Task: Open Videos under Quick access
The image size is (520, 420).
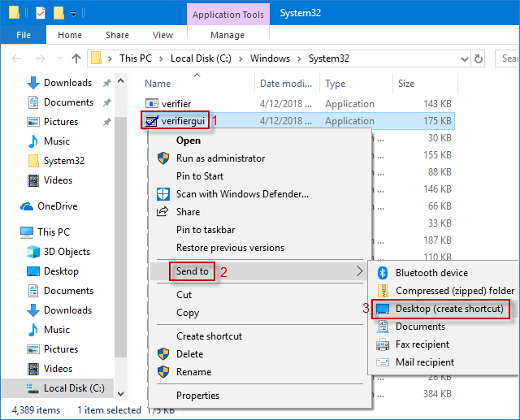Action: (58, 180)
